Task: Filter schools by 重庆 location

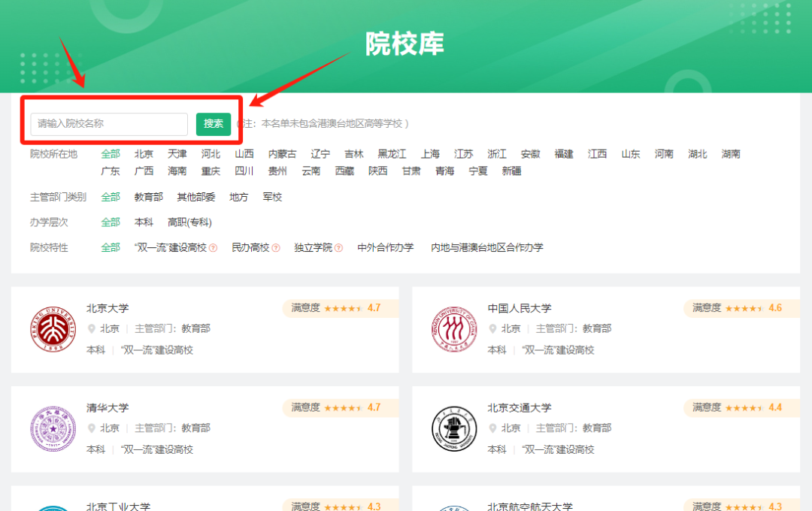Action: [211, 171]
